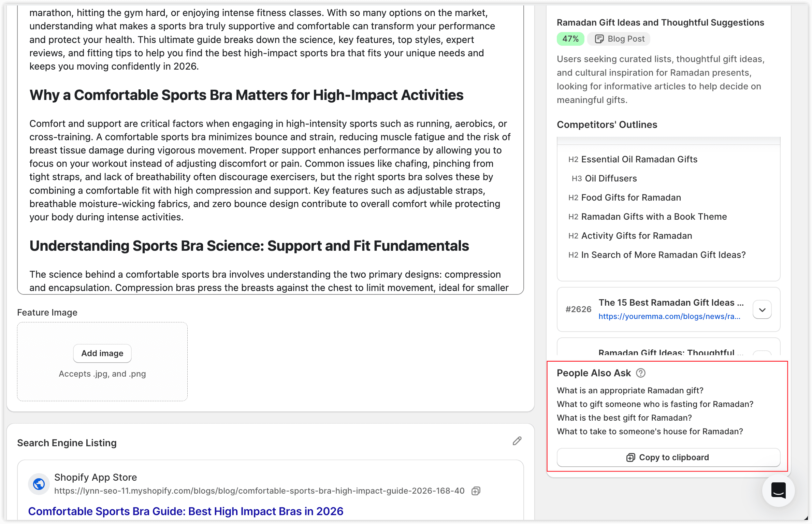Click the Blog Post tag

pyautogui.click(x=619, y=39)
